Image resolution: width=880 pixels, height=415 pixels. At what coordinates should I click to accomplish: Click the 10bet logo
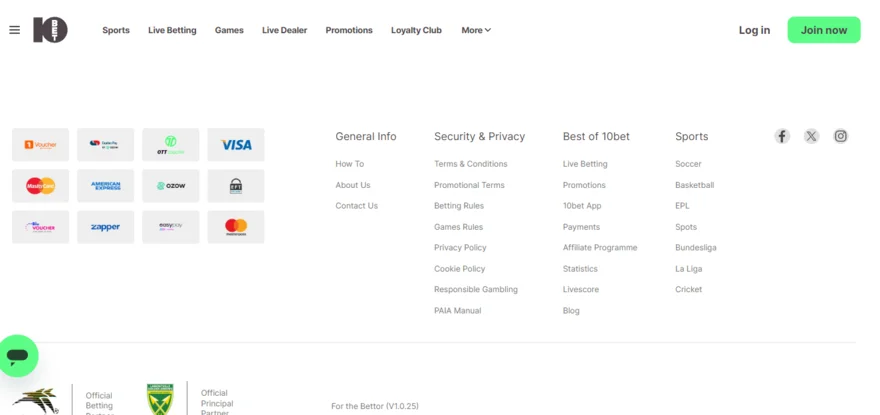pyautogui.click(x=50, y=30)
